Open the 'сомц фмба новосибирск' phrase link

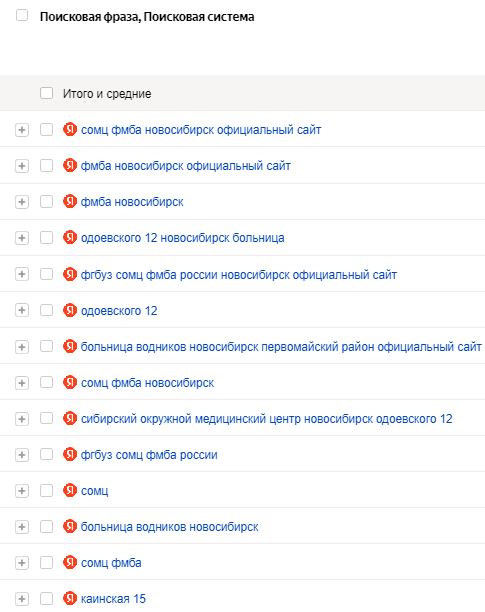point(147,383)
